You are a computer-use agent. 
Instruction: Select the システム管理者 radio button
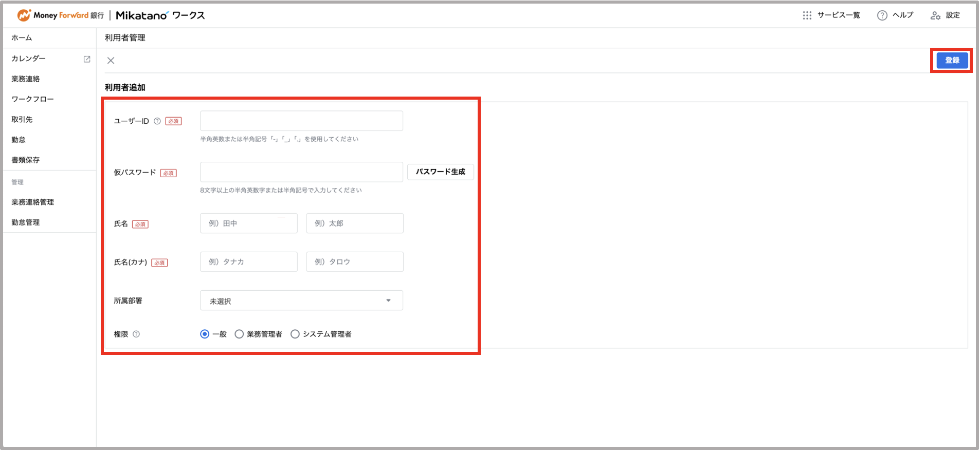295,334
